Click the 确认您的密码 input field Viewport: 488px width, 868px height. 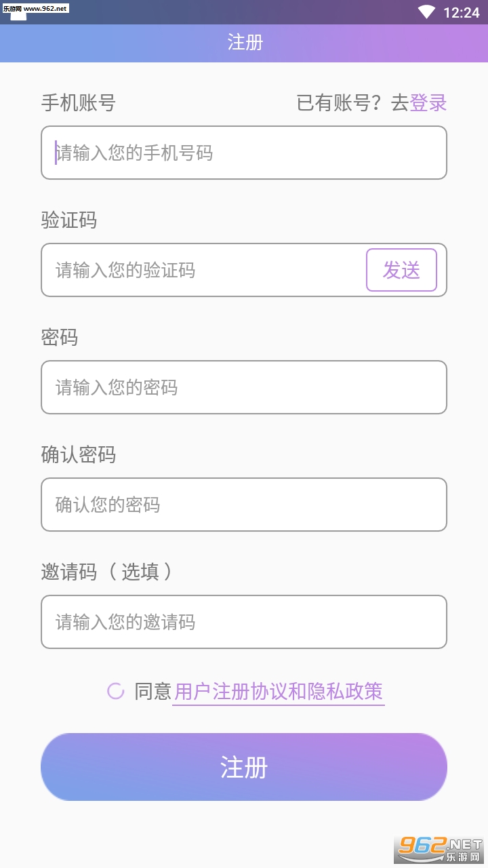coord(244,505)
